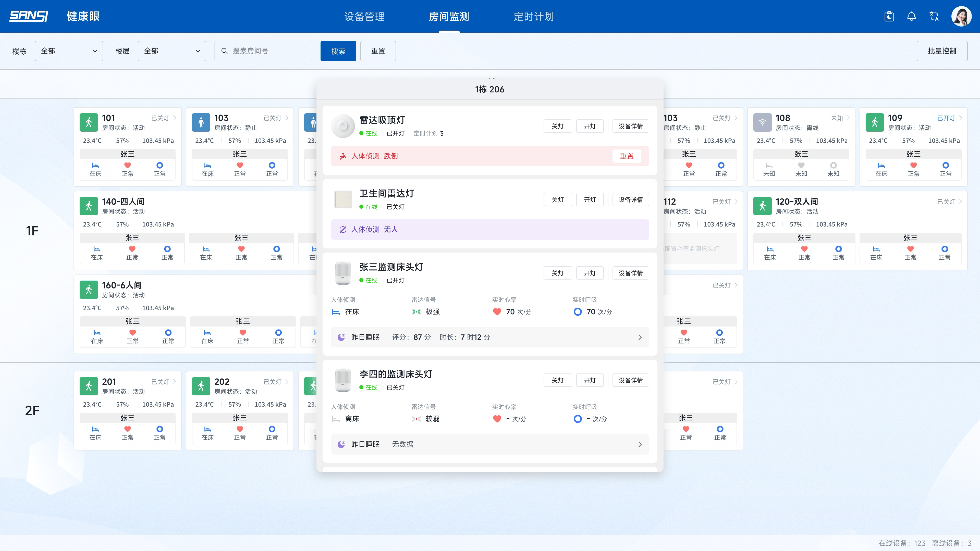Open the 楼层 floor dropdown
Screen dimensions: 980x551
point(171,51)
